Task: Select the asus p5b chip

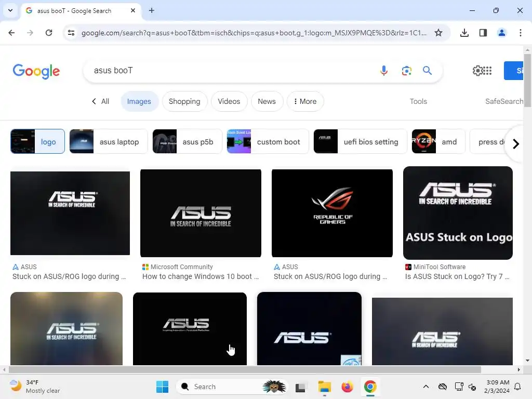Action: coord(187,141)
